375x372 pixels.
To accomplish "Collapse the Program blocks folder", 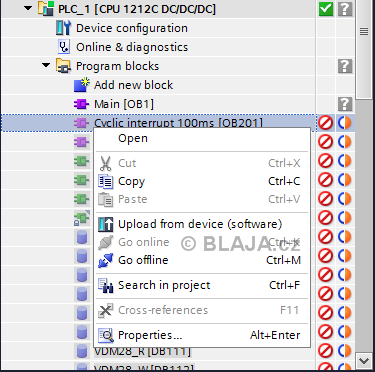I will coord(46,65).
